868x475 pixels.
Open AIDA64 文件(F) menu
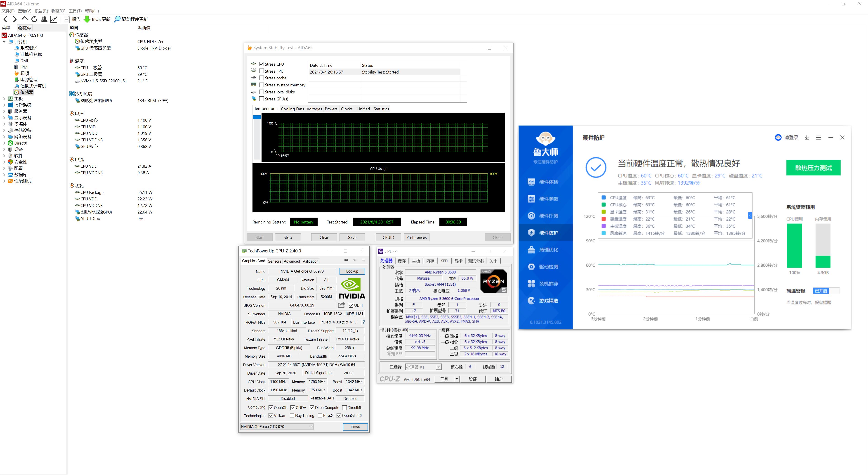(8, 11)
